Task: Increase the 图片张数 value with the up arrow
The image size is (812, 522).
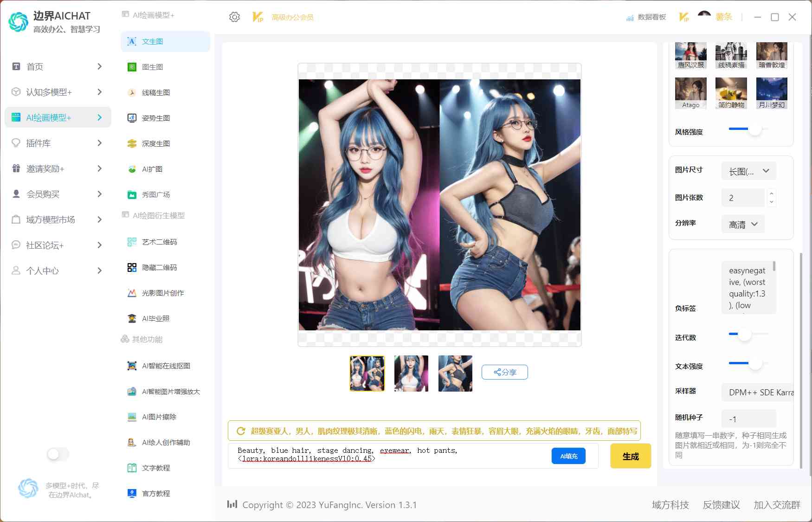Action: coord(771,193)
